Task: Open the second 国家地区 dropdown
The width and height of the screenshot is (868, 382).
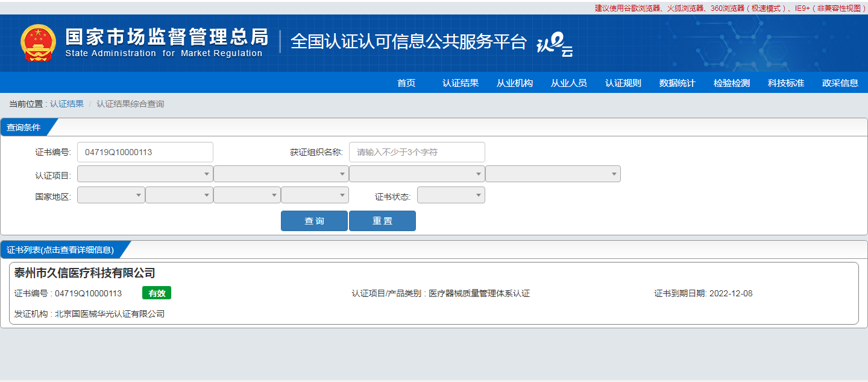Action: pyautogui.click(x=179, y=195)
